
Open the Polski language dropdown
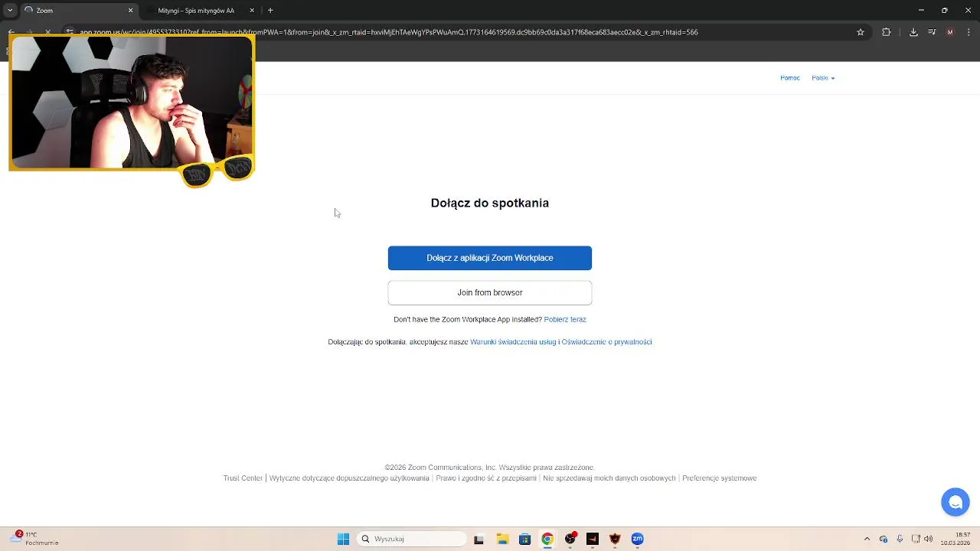pos(823,78)
